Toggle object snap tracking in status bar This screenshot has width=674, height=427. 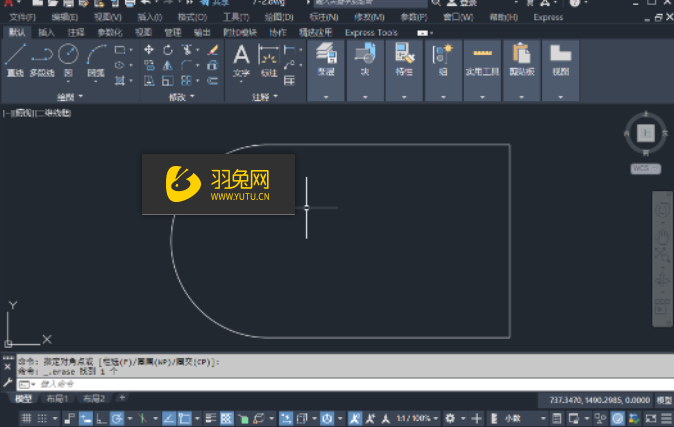click(168, 418)
